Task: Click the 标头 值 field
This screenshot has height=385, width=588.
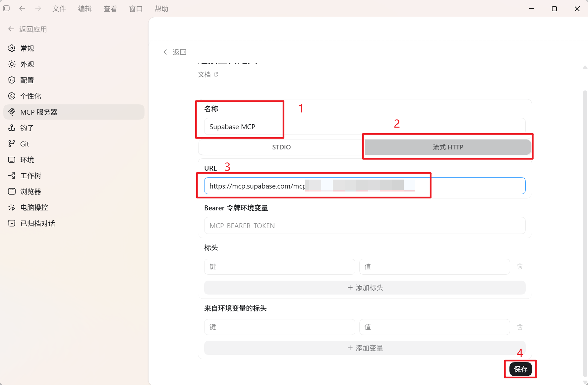Action: 435,267
